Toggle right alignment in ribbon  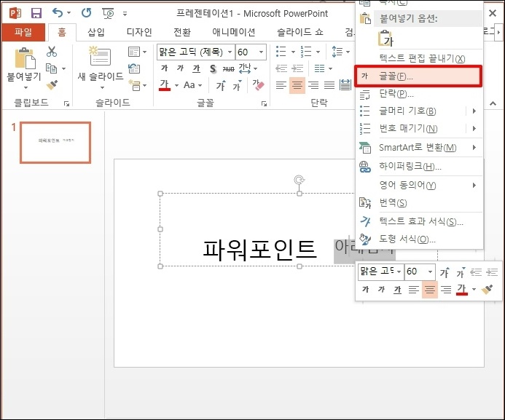[x=313, y=85]
